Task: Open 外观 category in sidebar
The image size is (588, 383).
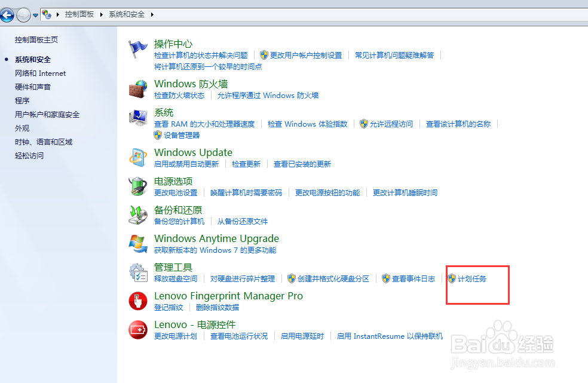Action: click(22, 128)
